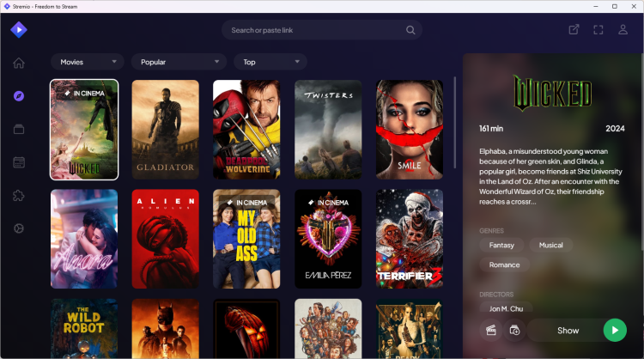Select the Twisters poster
Image resolution: width=644 pixels, height=359 pixels.
(x=328, y=130)
